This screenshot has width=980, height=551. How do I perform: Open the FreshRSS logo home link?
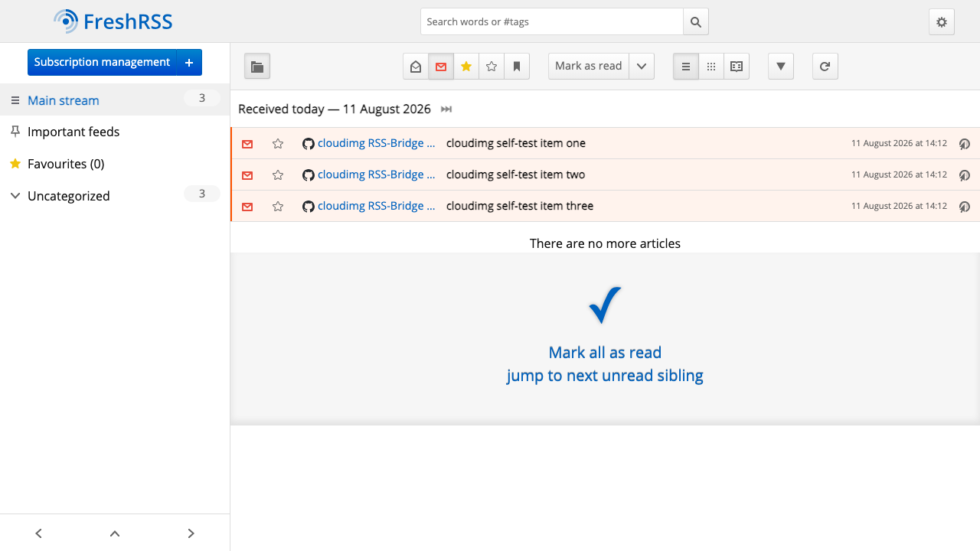pos(113,21)
